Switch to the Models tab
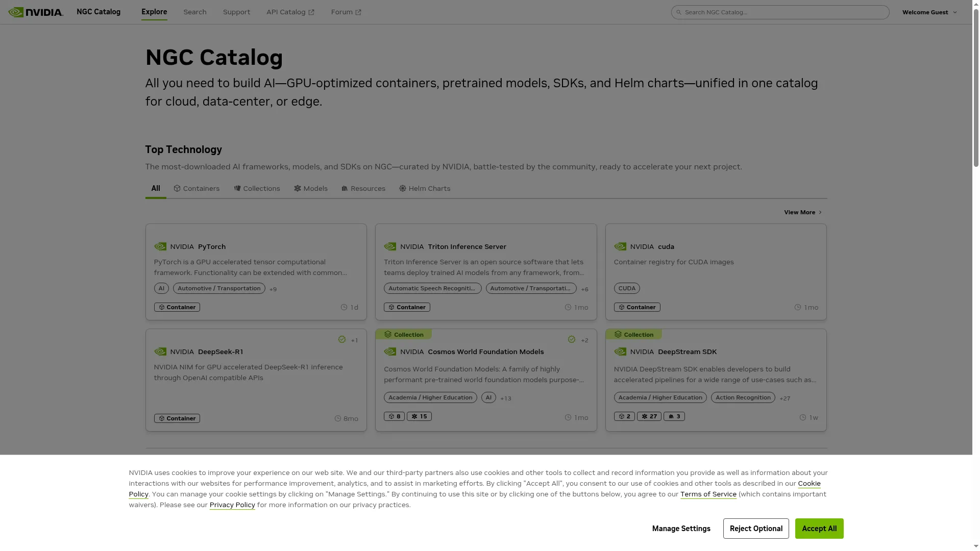 tap(311, 189)
